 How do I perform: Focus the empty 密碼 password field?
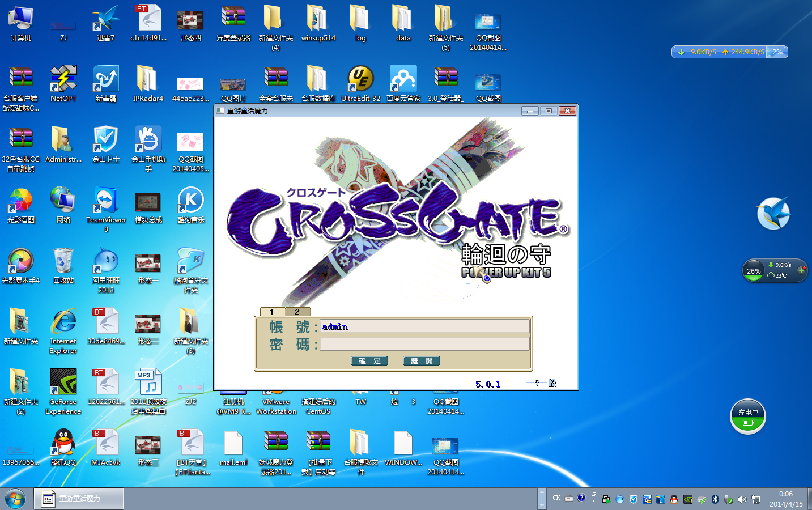pos(424,344)
